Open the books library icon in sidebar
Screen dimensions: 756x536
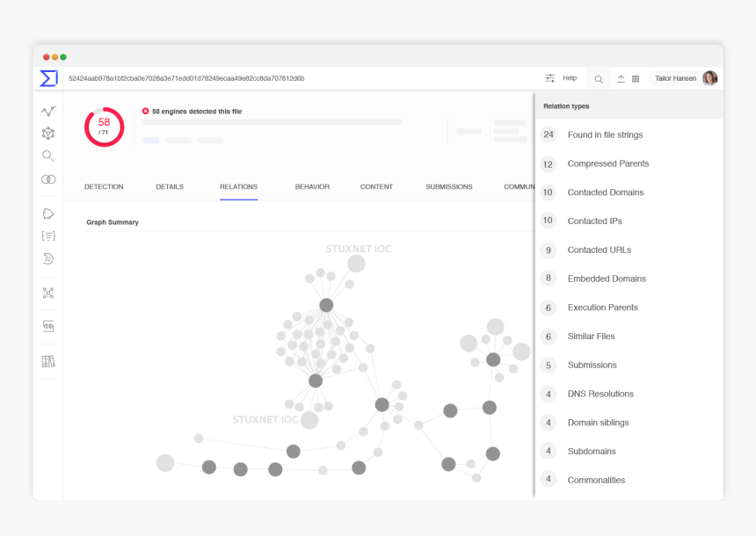(48, 361)
